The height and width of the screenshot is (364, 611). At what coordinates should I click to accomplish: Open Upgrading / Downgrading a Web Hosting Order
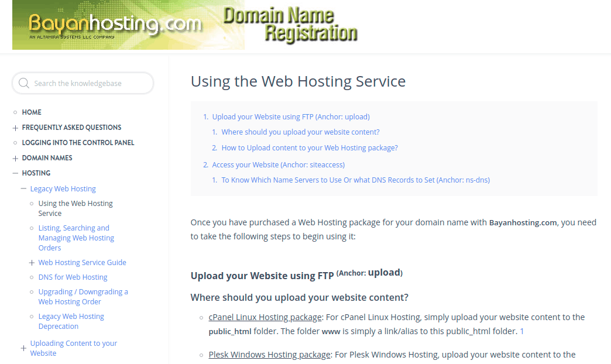point(83,297)
